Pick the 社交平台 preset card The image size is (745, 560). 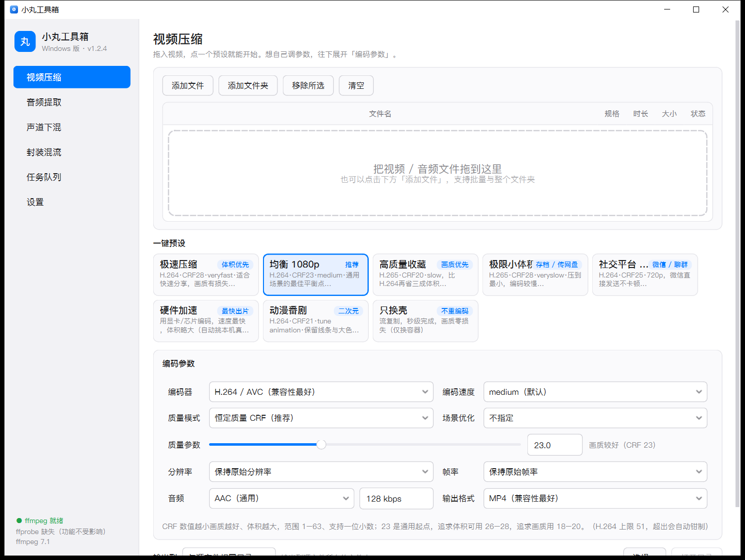[x=645, y=275]
